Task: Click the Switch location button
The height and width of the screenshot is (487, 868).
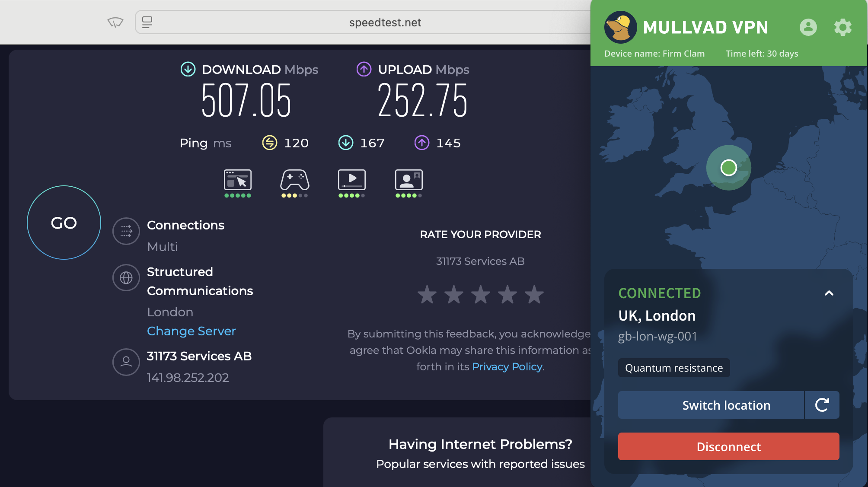Action: click(x=711, y=405)
